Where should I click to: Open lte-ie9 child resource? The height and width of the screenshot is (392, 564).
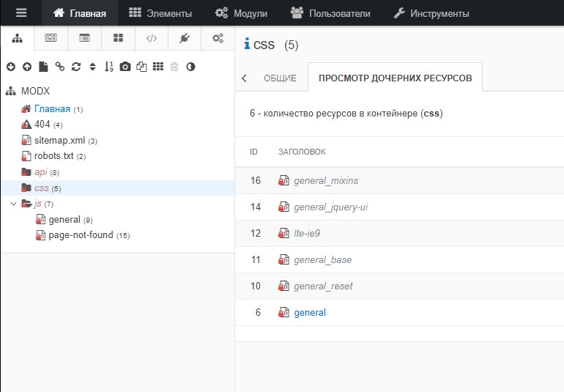[x=307, y=233]
